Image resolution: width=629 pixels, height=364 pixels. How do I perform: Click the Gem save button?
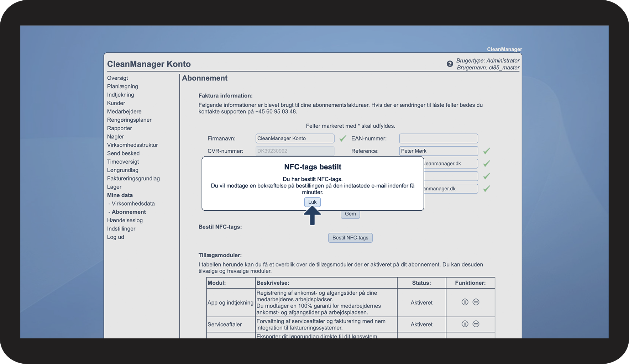pos(350,214)
